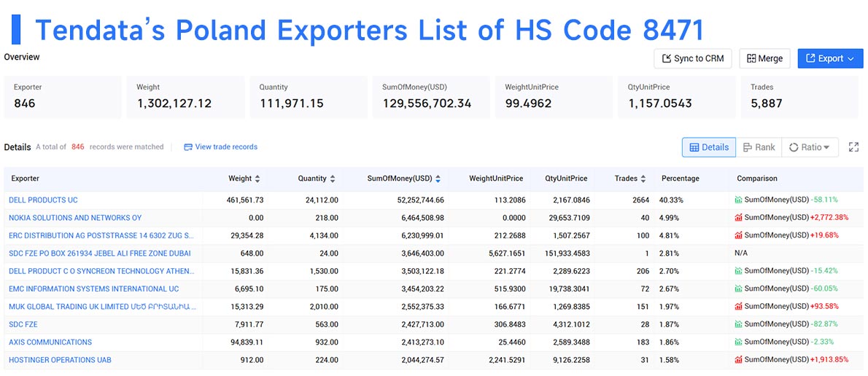Click the +1,913.85% comparison value
The image size is (868, 376).
[x=829, y=360]
